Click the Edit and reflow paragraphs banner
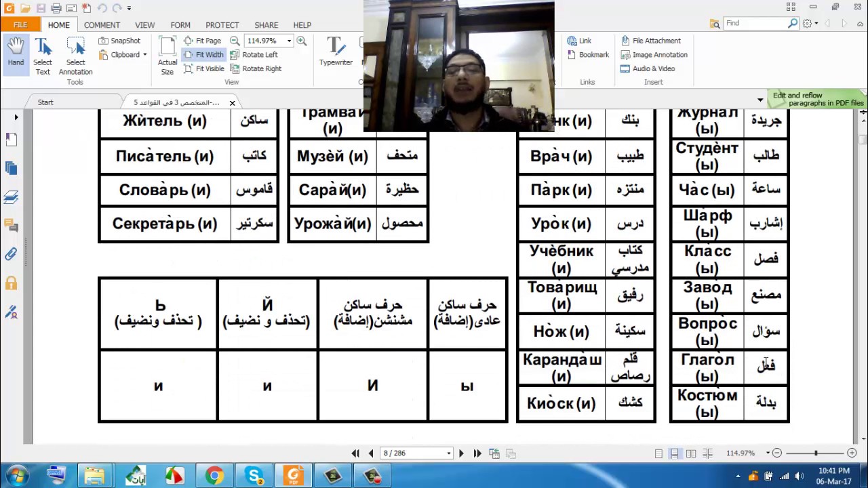 tap(818, 99)
